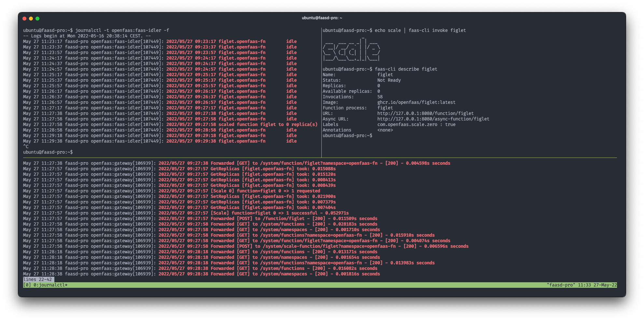Click the prompt after ^C in left pane
644x321 pixels.
[48, 152]
